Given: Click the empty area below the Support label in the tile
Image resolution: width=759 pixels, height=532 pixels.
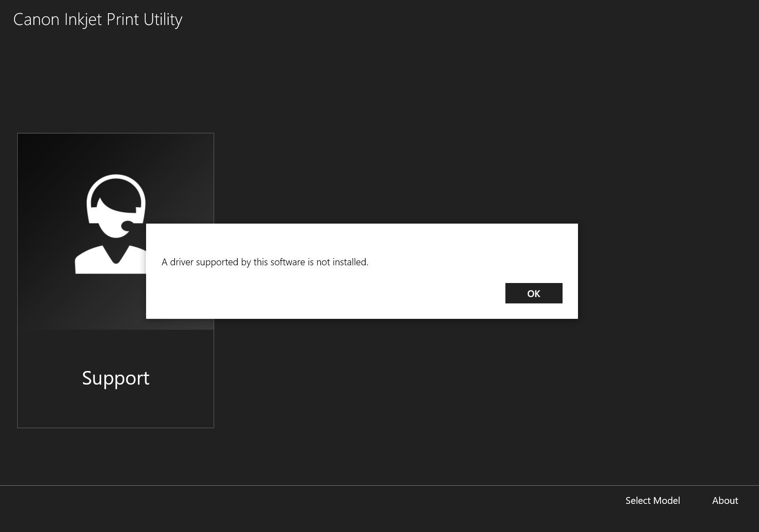Looking at the screenshot, I should [116, 410].
